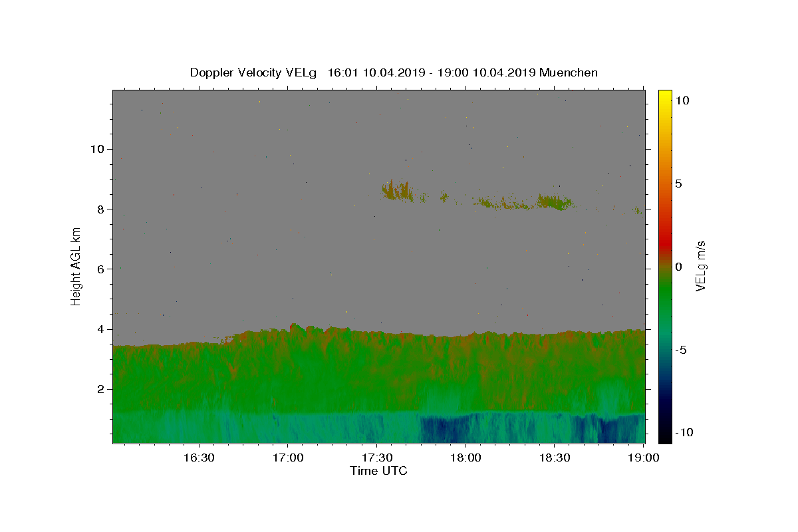Click the station name 'Muenchen' in the title
This screenshot has width=798, height=532.
point(569,72)
